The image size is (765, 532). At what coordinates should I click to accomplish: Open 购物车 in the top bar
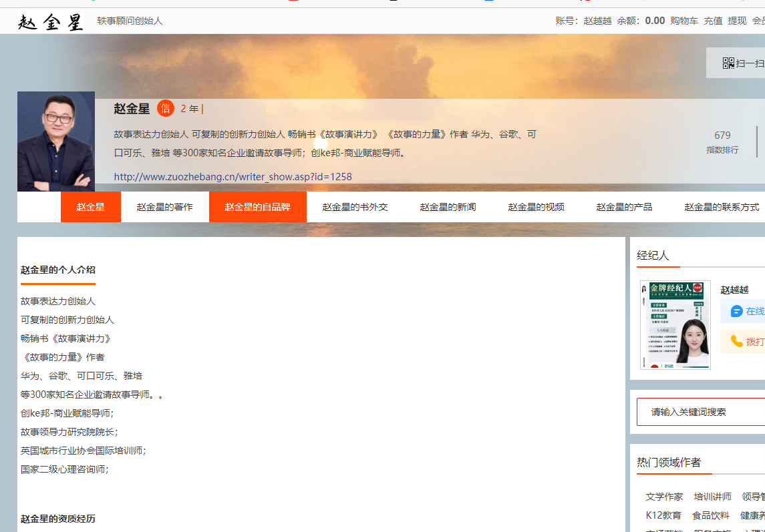(x=684, y=21)
